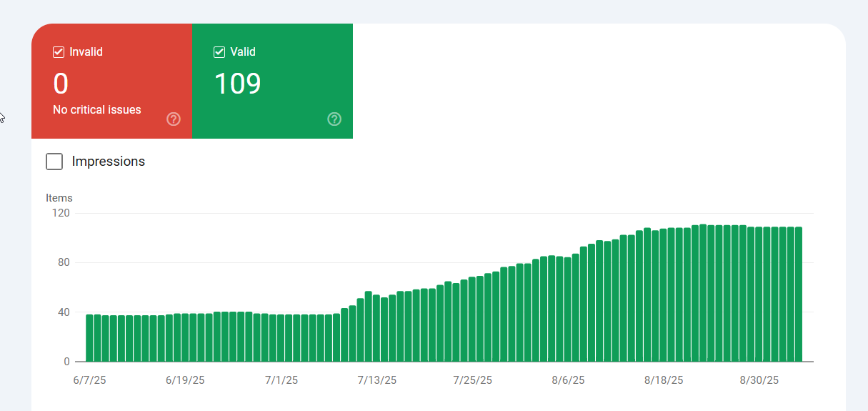Uncheck the Valid checkbox
This screenshot has width=868, height=411.
(x=220, y=52)
